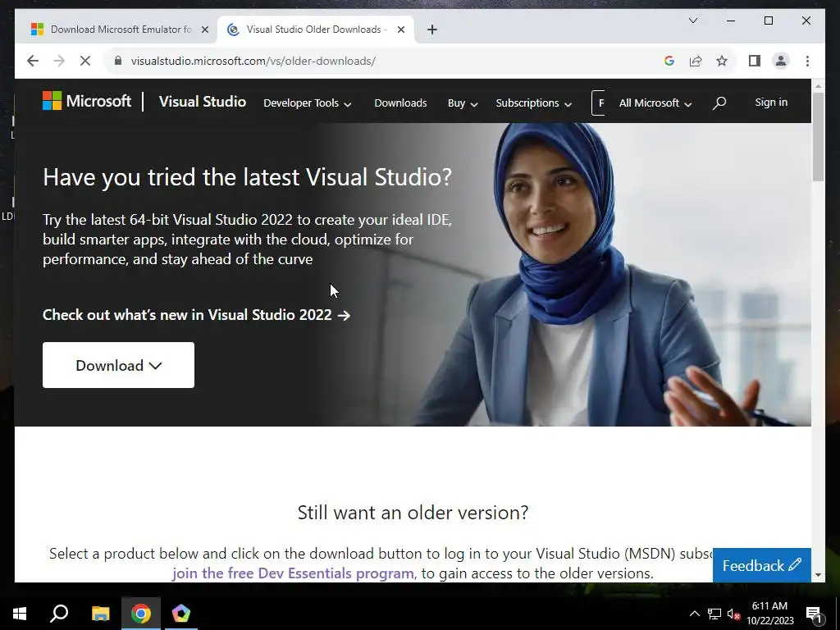Click the Google icon in the address bar
The image size is (840, 630).
click(x=669, y=61)
